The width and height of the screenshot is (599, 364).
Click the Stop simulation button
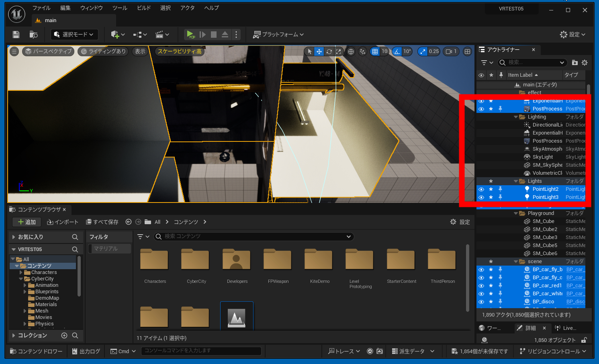click(x=214, y=35)
